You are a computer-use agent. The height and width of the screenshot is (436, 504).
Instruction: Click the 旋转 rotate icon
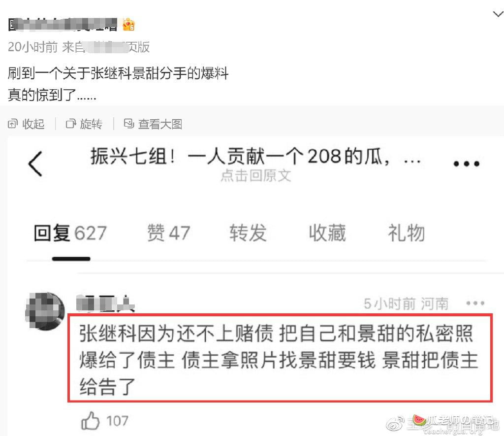(x=70, y=124)
